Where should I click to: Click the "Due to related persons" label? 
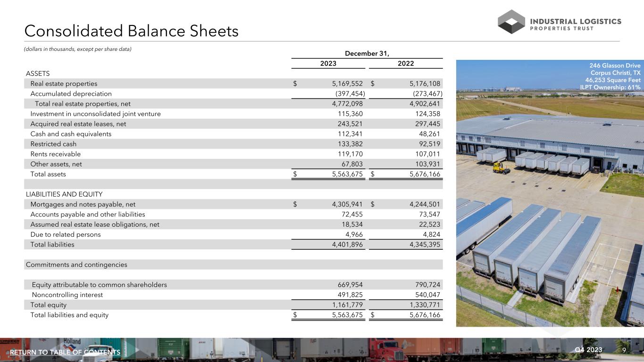66,234
